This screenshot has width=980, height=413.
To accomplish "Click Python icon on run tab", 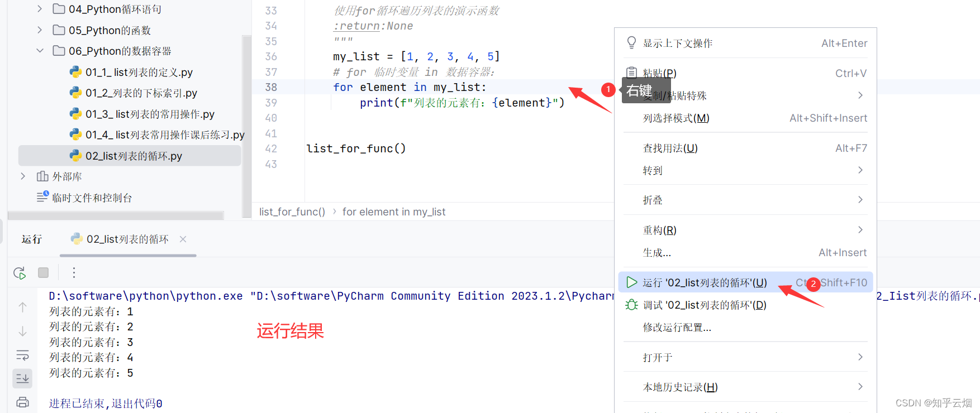I will tap(77, 239).
